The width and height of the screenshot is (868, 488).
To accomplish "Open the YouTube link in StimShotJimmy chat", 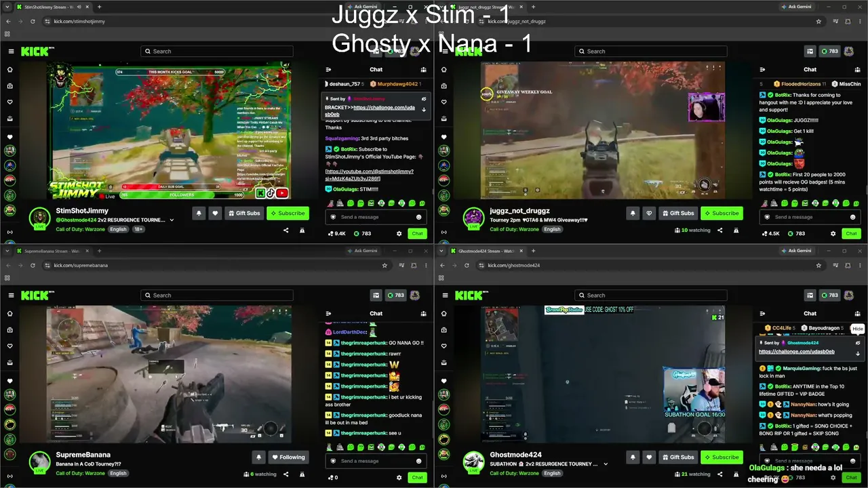I will coord(369,175).
